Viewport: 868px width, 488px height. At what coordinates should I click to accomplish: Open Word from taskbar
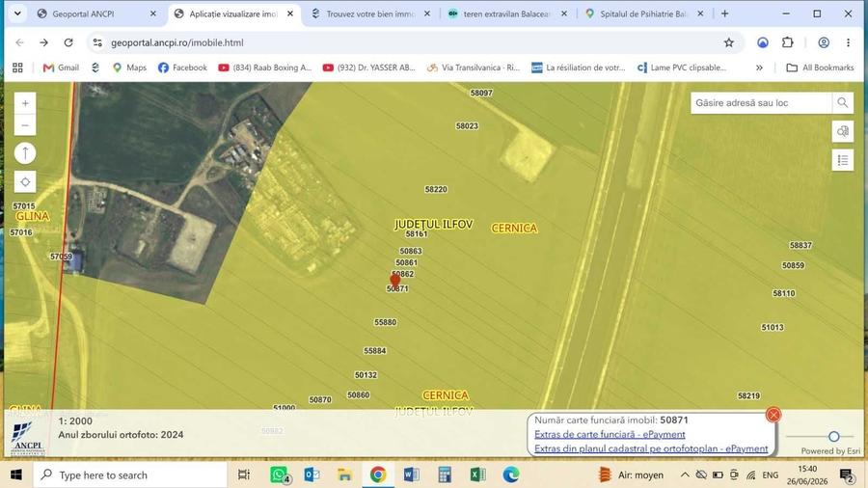pos(411,474)
